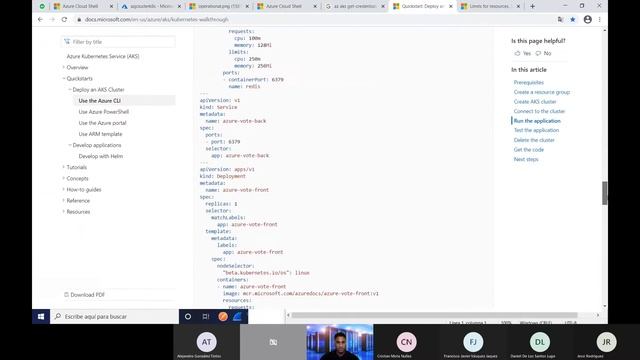Screen dimensions: 640x360
Task: Click the Filter by title field
Action: (118, 42)
